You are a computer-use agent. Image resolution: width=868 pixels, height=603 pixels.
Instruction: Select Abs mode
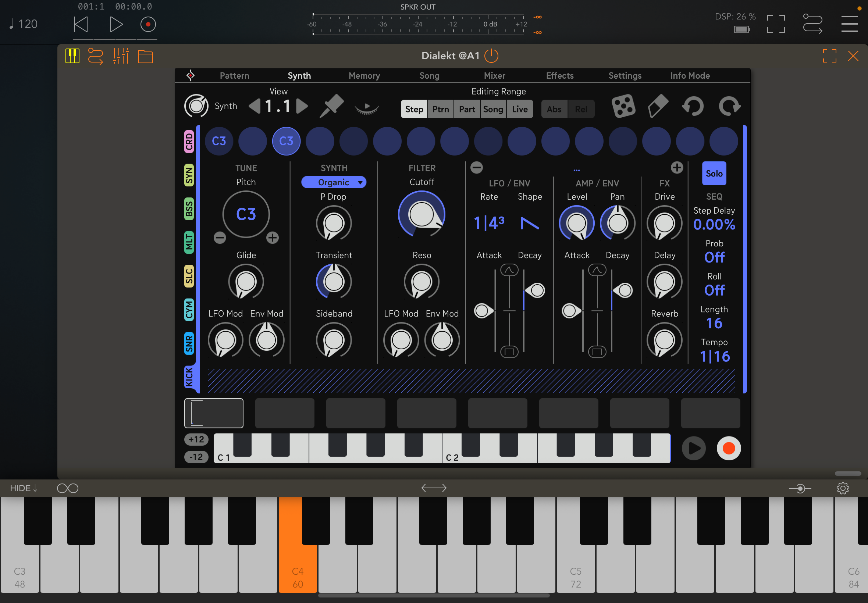[554, 109]
